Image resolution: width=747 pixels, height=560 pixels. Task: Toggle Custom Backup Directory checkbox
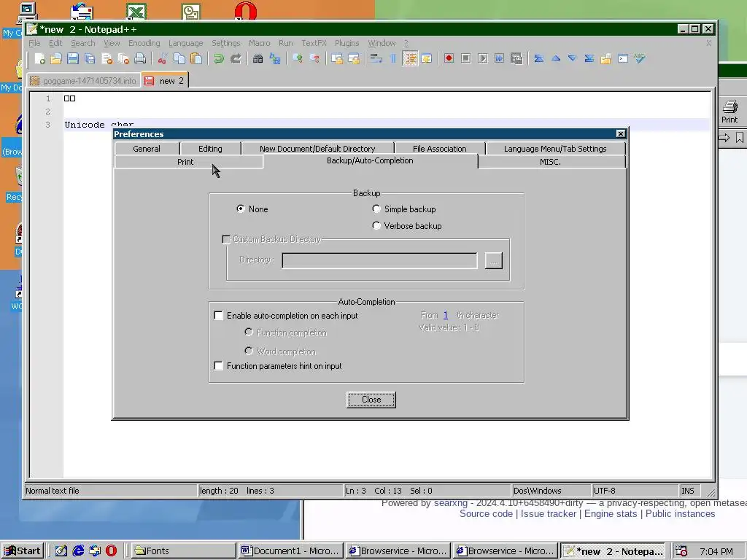226,239
